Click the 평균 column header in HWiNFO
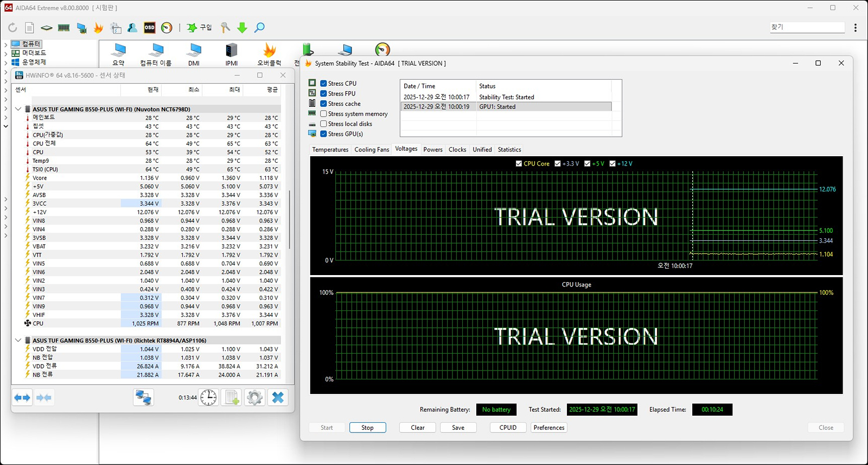The height and width of the screenshot is (465, 868). click(261, 90)
